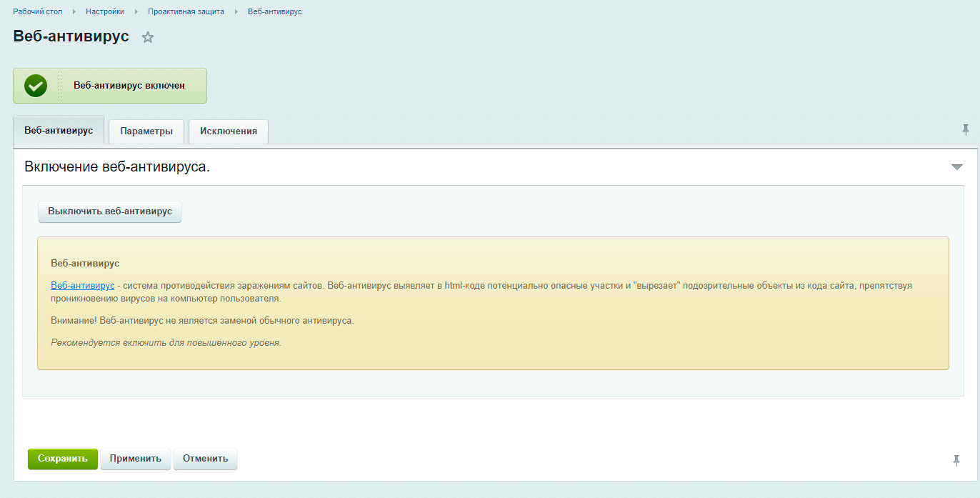Click the pin icon beside the tabs
980x498 pixels.
966,129
